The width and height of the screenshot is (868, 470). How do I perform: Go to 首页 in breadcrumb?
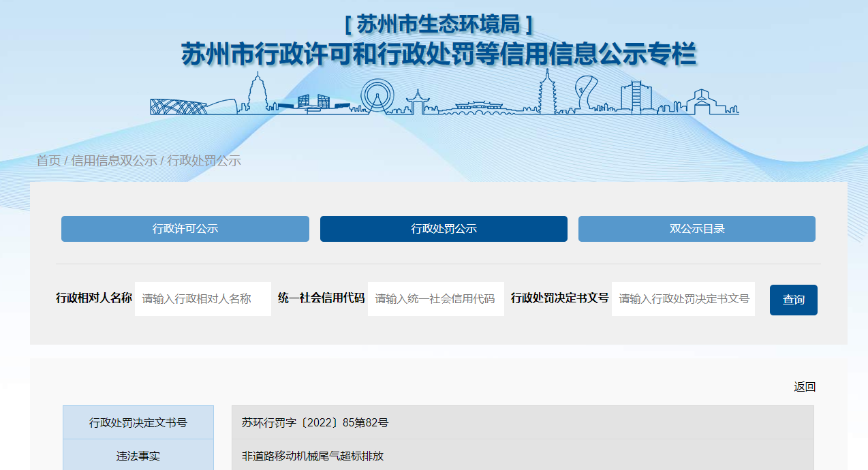[x=48, y=161]
